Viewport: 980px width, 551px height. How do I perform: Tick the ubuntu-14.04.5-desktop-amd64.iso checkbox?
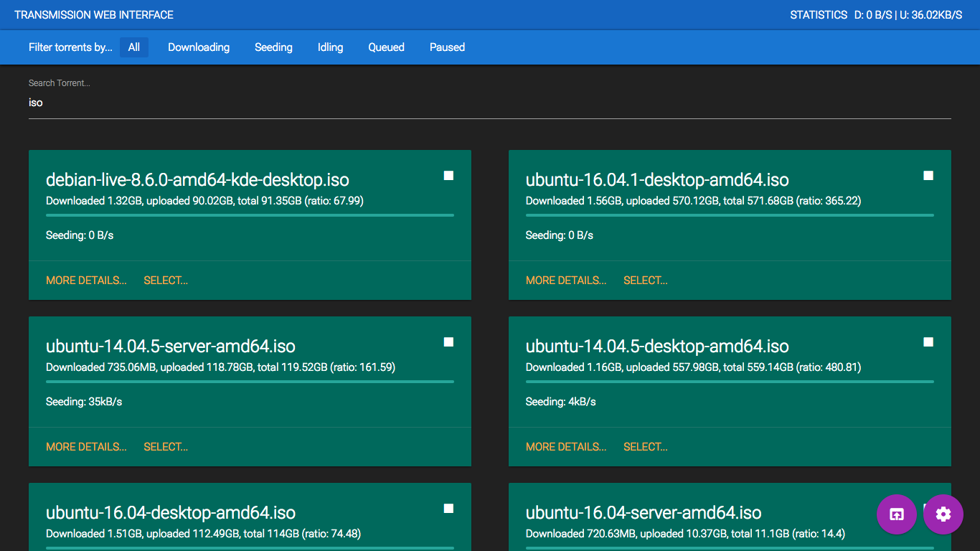(928, 342)
